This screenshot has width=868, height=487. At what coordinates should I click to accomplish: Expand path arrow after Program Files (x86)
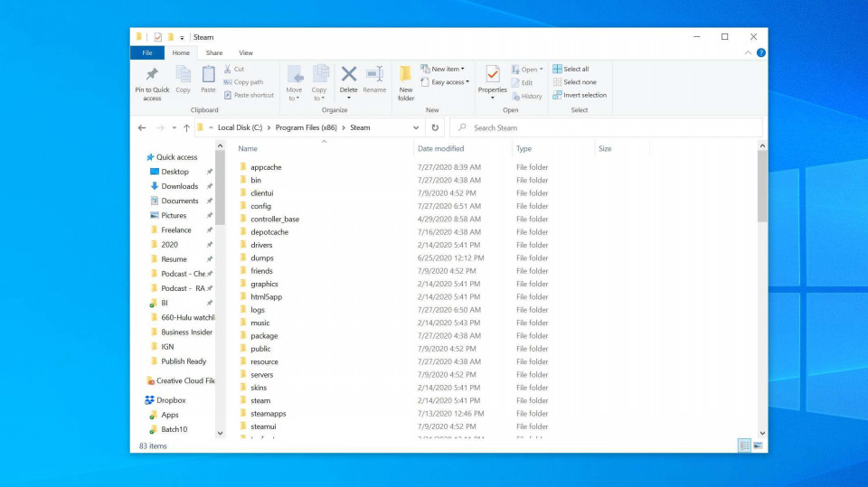tap(344, 127)
